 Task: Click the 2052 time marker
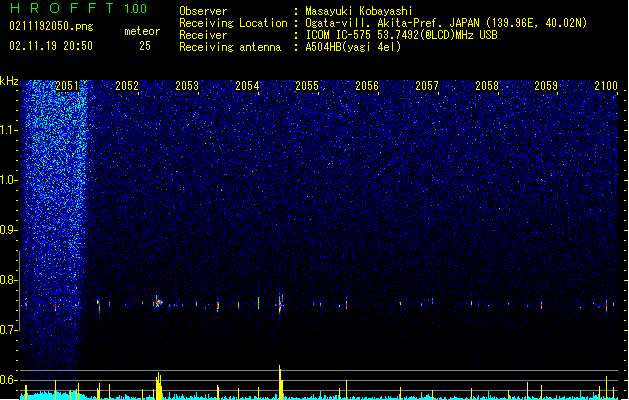click(x=127, y=86)
